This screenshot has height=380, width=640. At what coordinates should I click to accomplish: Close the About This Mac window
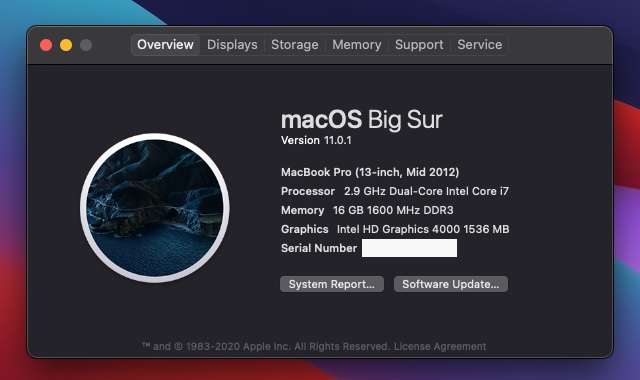pos(46,45)
